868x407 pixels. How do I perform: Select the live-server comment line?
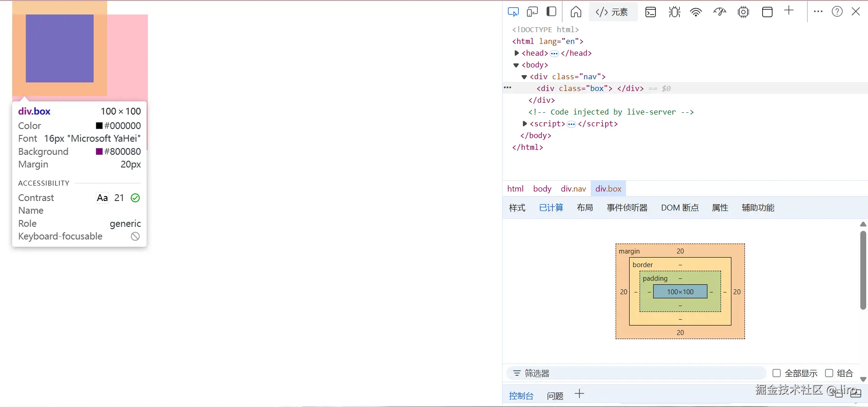tap(611, 112)
